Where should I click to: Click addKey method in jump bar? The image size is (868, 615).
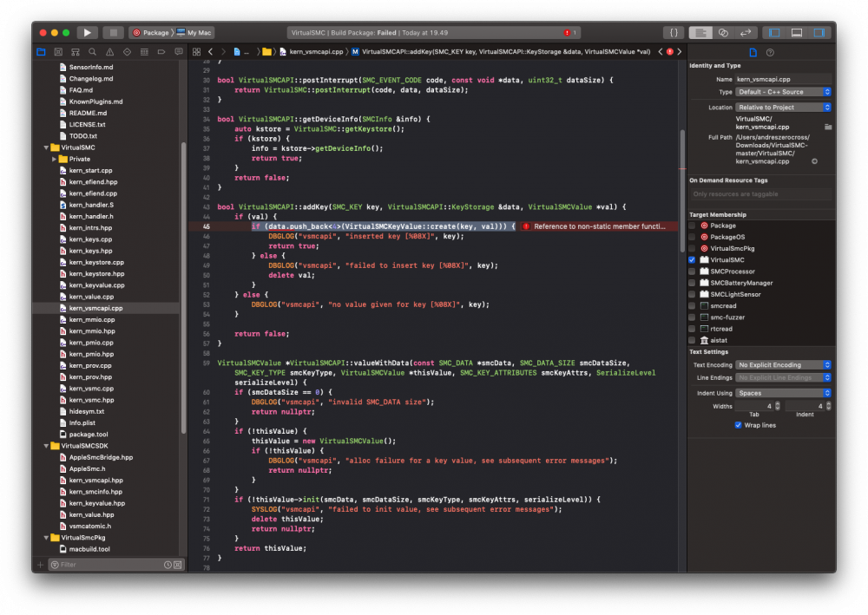pyautogui.click(x=501, y=52)
